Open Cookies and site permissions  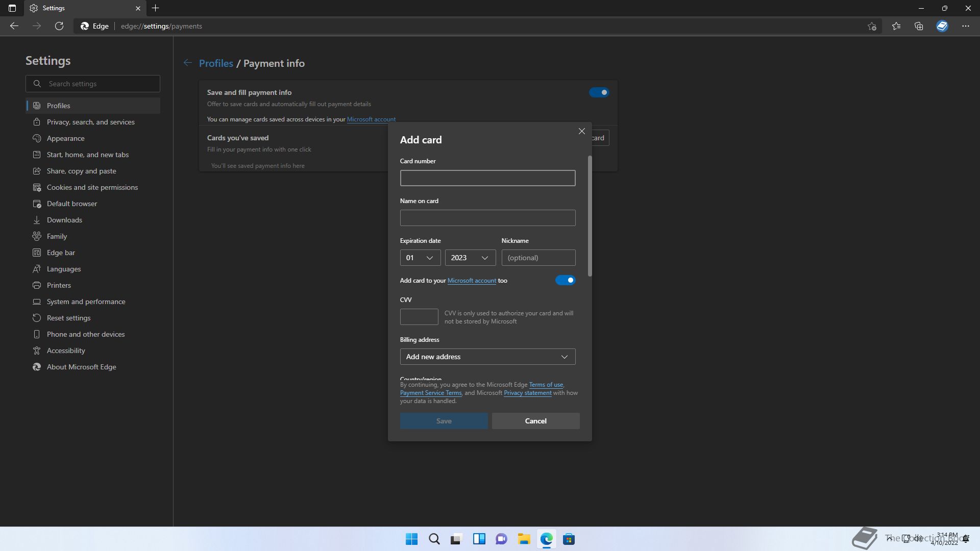pyautogui.click(x=93, y=187)
